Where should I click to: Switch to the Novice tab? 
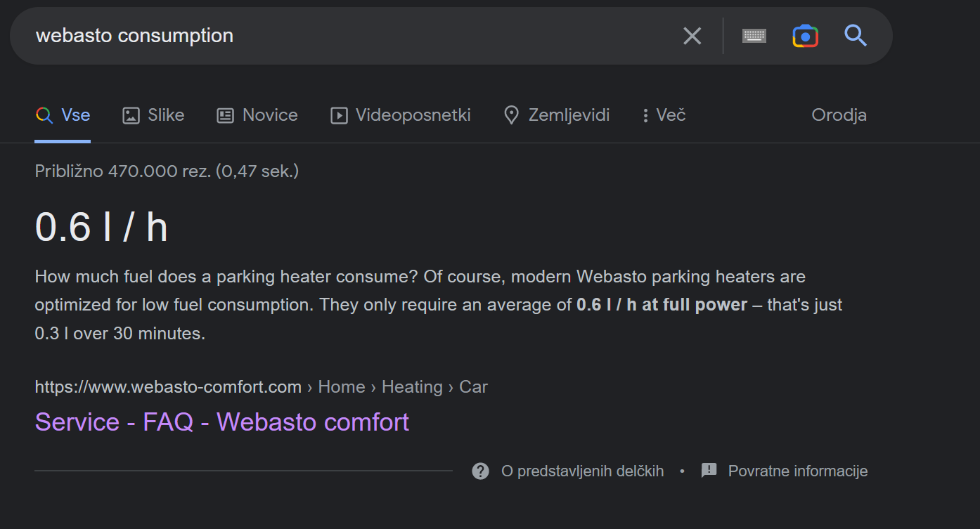pos(257,115)
